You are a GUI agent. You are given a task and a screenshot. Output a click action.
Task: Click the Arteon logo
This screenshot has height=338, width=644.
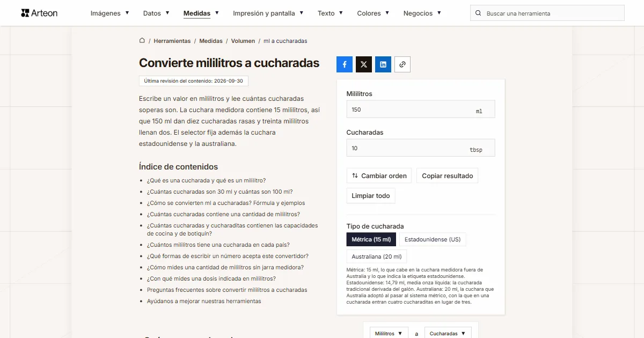39,13
